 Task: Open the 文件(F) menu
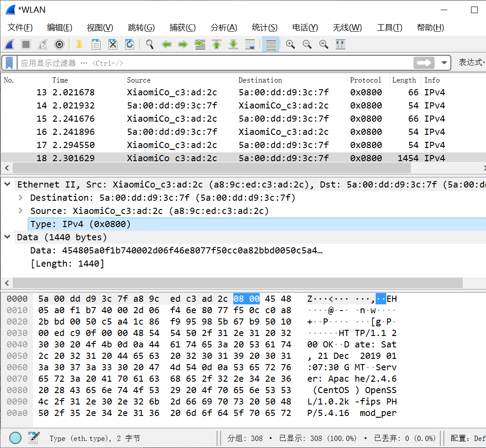pos(20,28)
